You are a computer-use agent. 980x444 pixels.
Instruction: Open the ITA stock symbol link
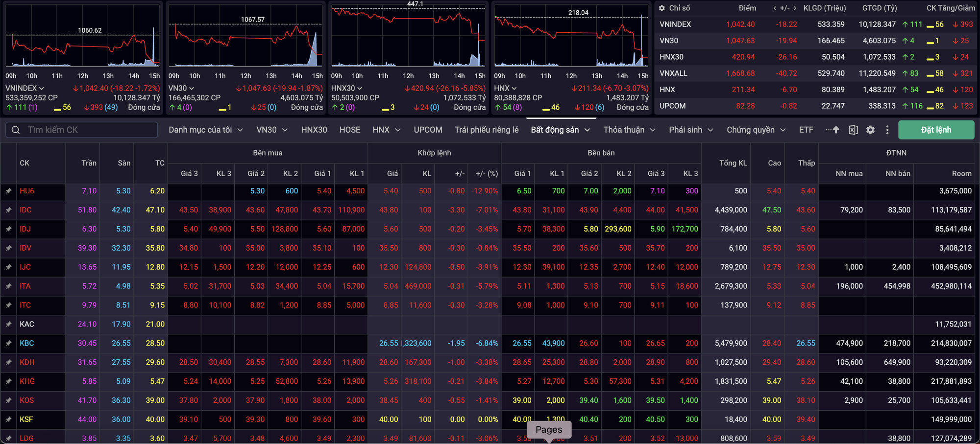(x=25, y=286)
